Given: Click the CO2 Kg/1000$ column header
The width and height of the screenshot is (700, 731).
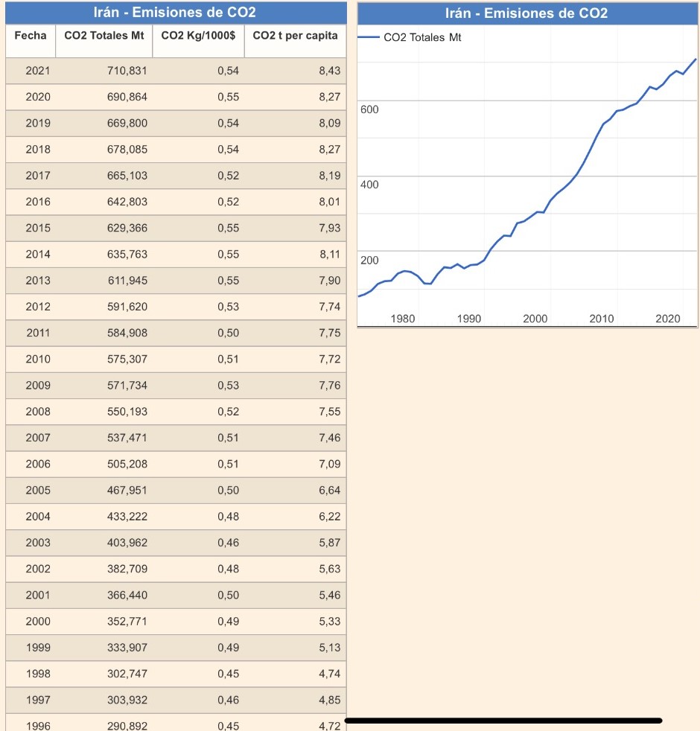Looking at the screenshot, I should click(x=198, y=36).
